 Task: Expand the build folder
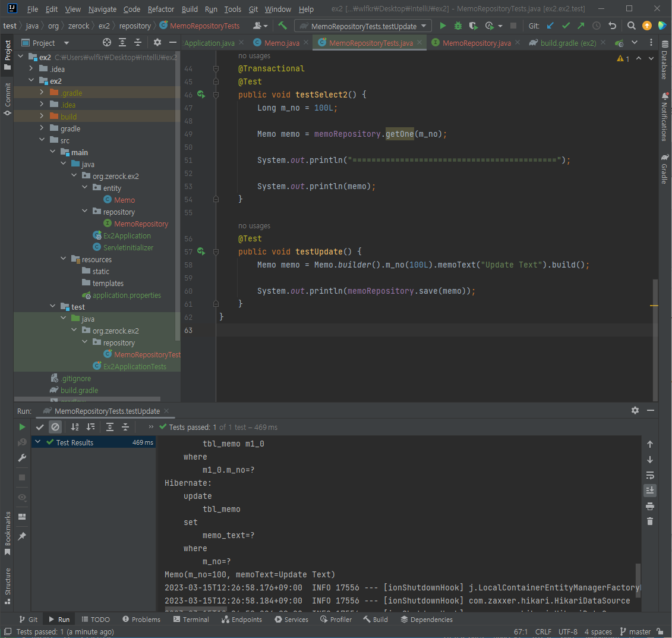42,116
